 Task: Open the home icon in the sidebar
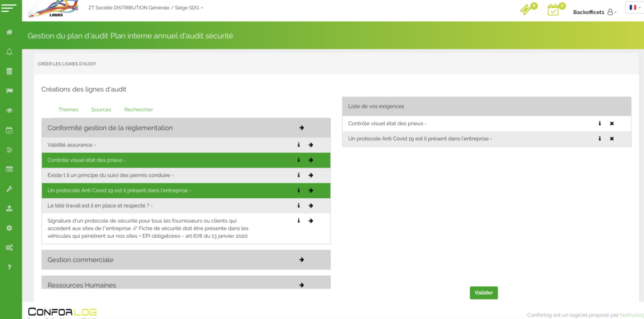coord(9,32)
